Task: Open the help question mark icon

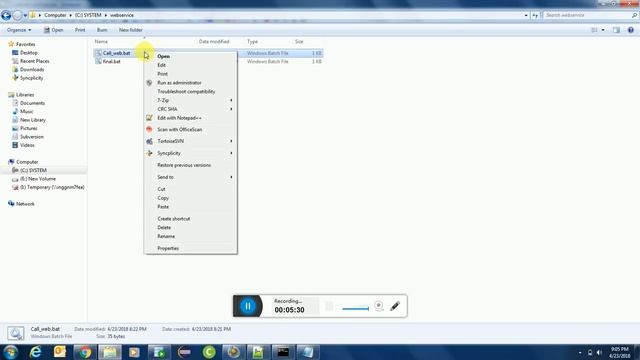Action: pyautogui.click(x=631, y=30)
